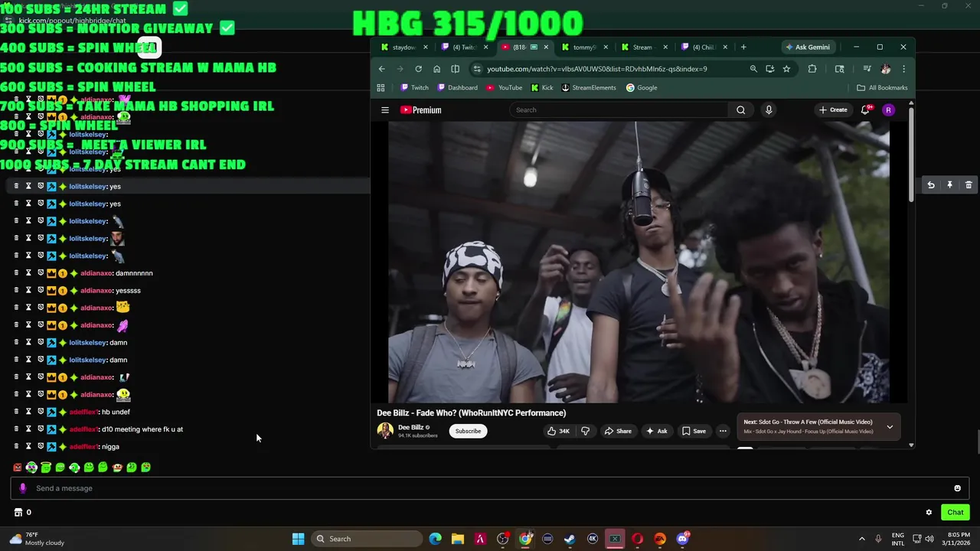Open Kick bookmark
Image resolution: width=980 pixels, height=551 pixels.
coord(542,88)
